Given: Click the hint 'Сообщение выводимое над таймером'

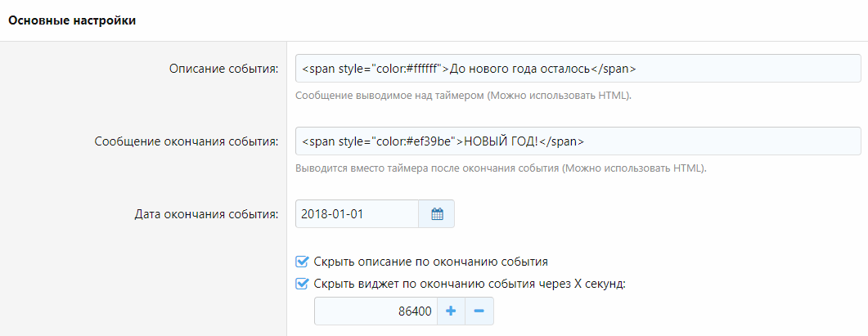Looking at the screenshot, I should pos(463,96).
